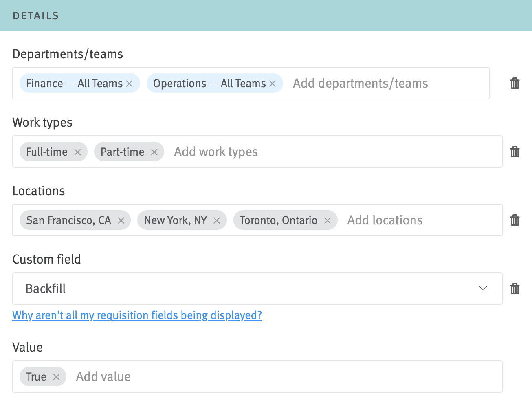Delete the Work types condition via trash icon
532x418 pixels.
click(515, 152)
